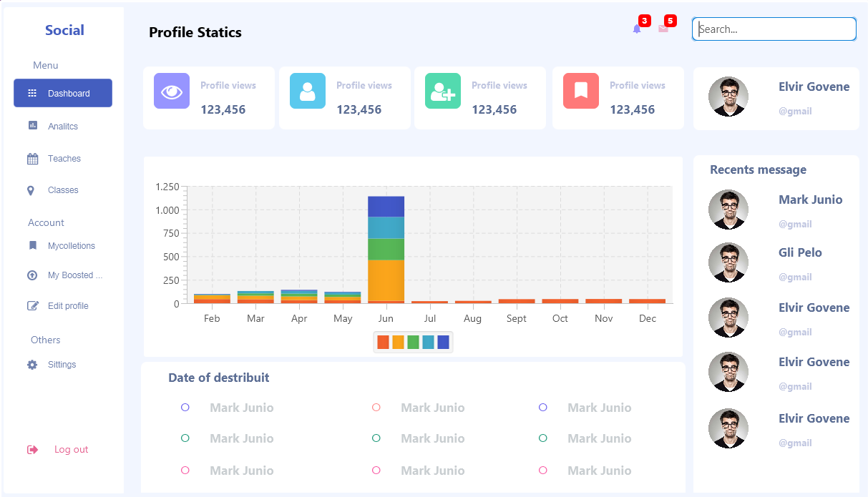Go to the Analitcs menu item

click(x=62, y=127)
